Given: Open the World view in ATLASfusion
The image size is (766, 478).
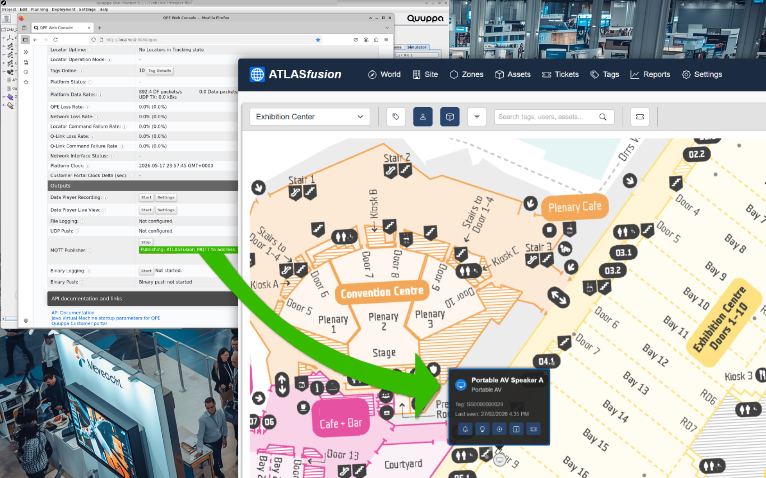Looking at the screenshot, I should click(384, 74).
